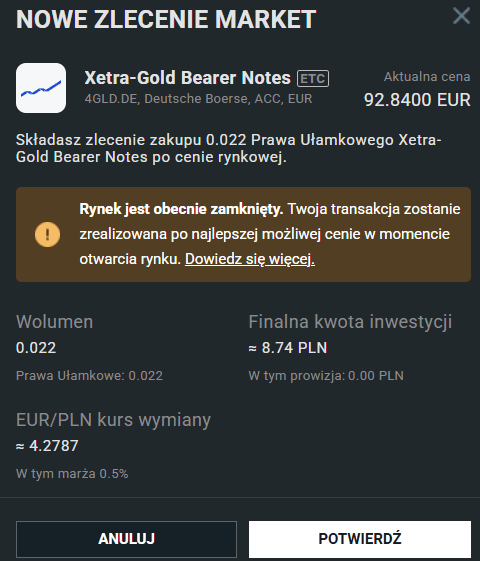Click the 'Aktualna cena' label
The width and height of the screenshot is (480, 561).
(427, 77)
